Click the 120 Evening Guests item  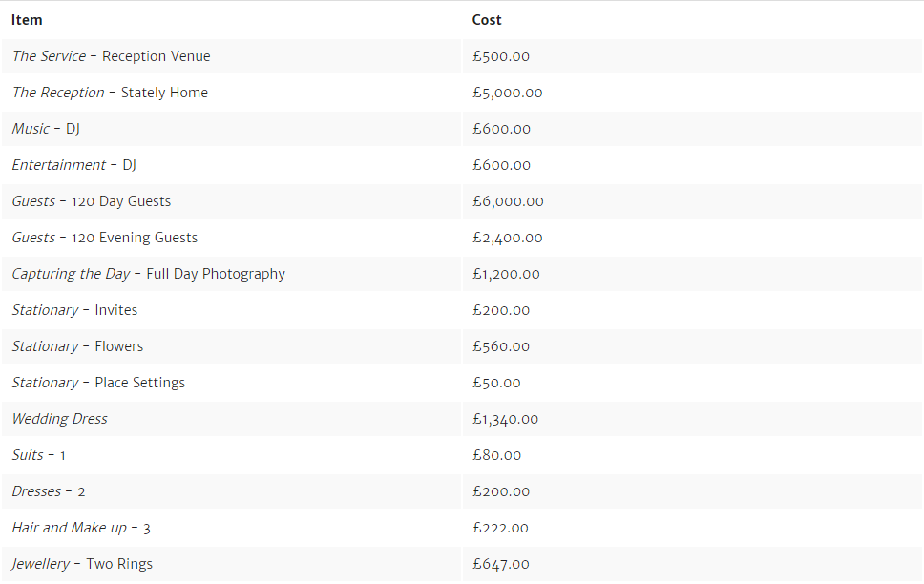[105, 238]
